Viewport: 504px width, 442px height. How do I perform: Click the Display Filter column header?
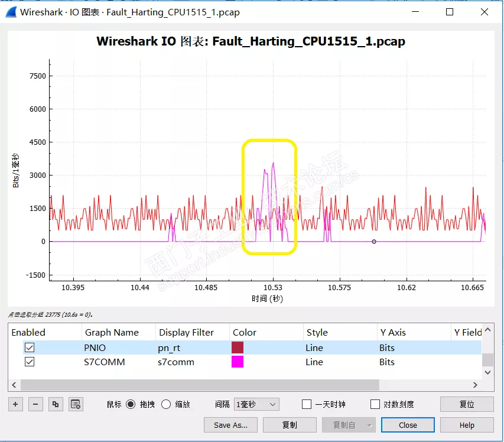[x=186, y=333]
